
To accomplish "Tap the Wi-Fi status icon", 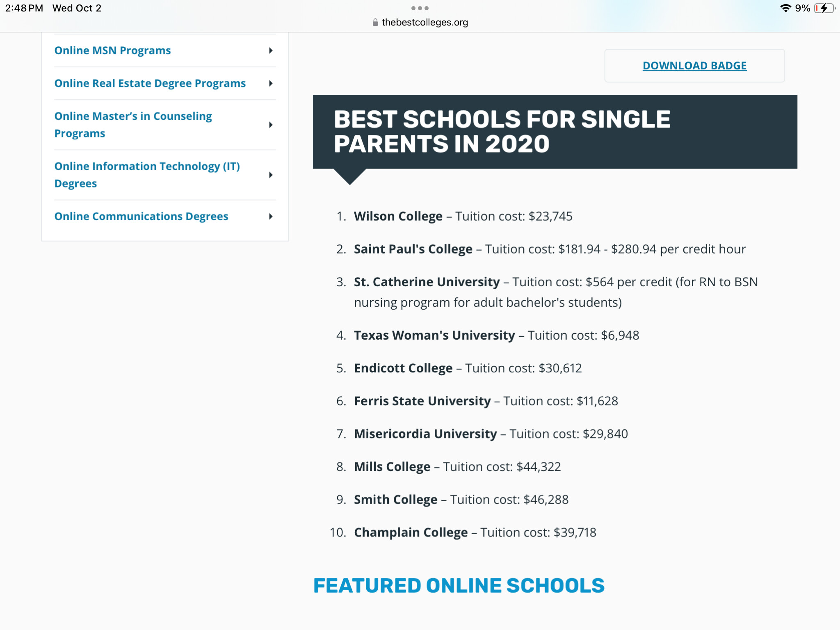I will 785,8.
